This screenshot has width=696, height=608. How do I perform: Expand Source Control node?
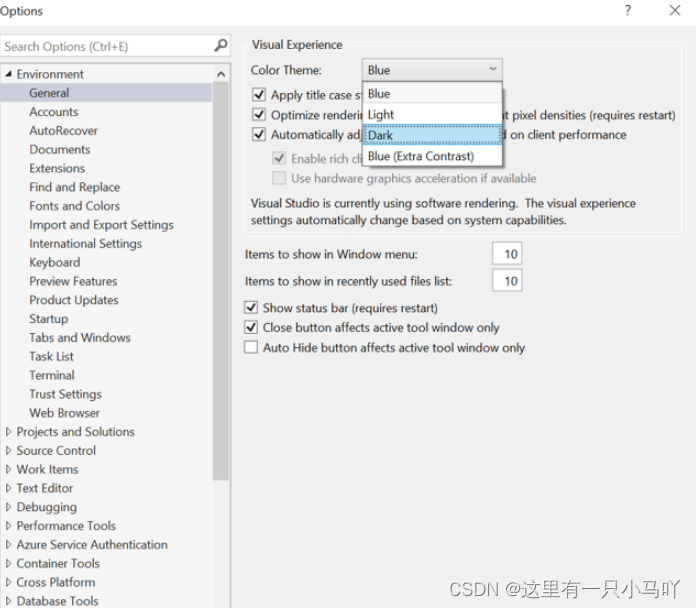[x=8, y=450]
